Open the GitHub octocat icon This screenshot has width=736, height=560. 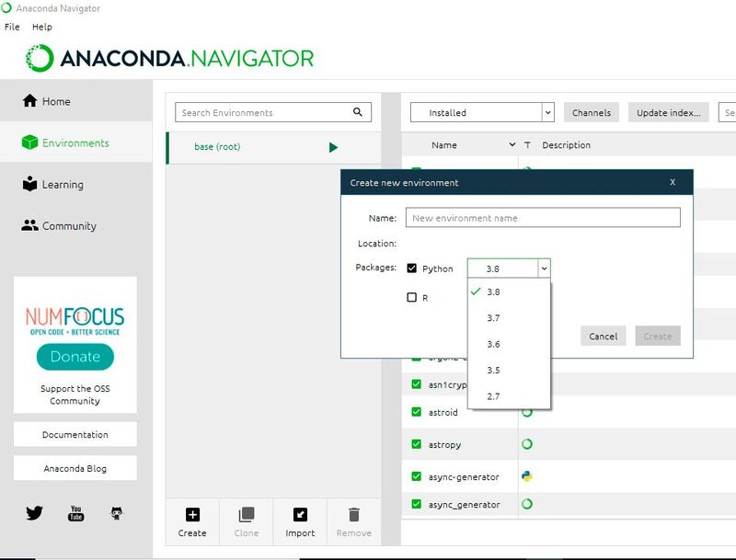pyautogui.click(x=117, y=512)
